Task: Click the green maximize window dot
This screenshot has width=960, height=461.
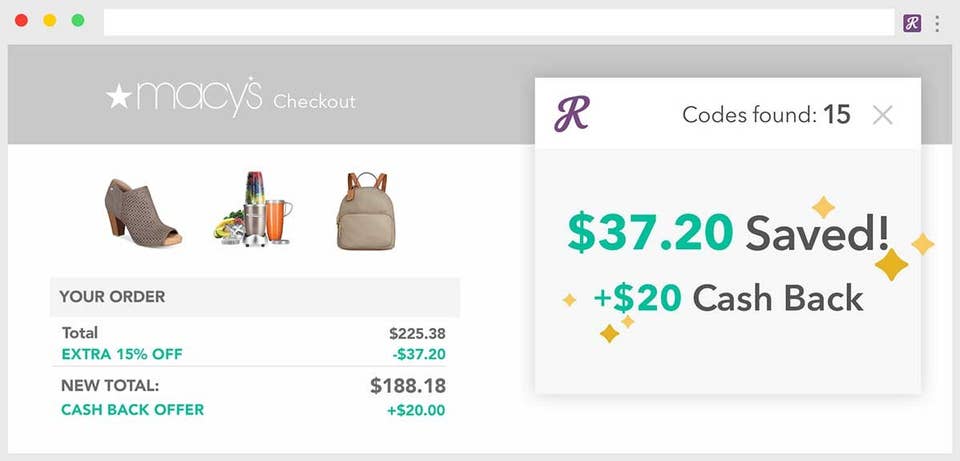Action: point(78,20)
